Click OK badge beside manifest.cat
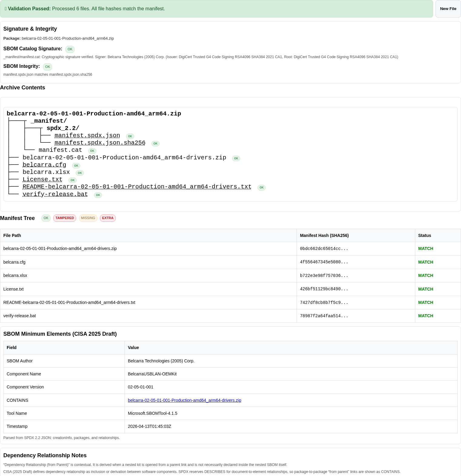The width and height of the screenshot is (461, 476). pyautogui.click(x=92, y=151)
